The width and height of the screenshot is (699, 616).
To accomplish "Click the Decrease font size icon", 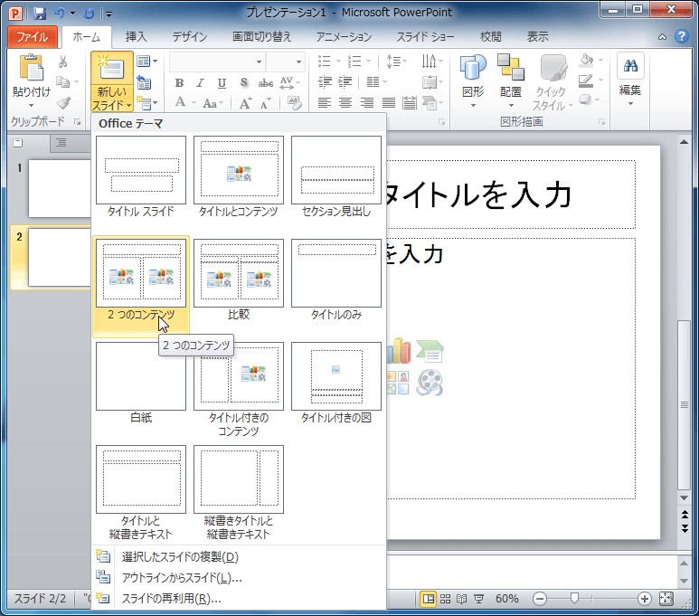I will click(x=266, y=103).
